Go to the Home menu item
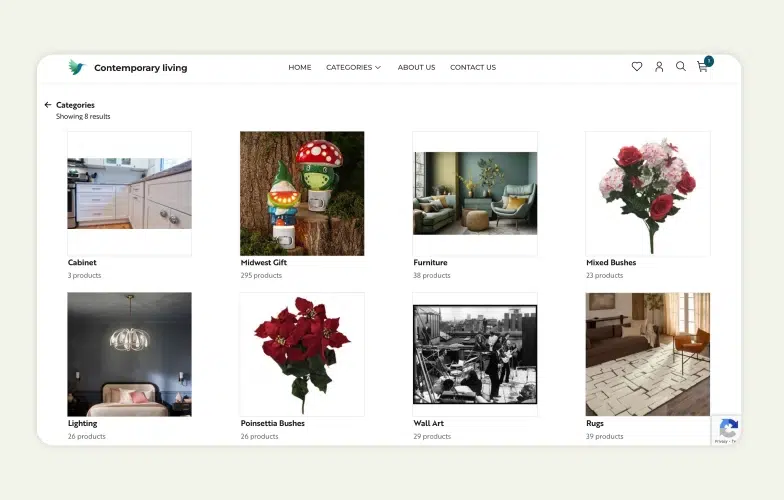This screenshot has height=500, width=784. [300, 68]
